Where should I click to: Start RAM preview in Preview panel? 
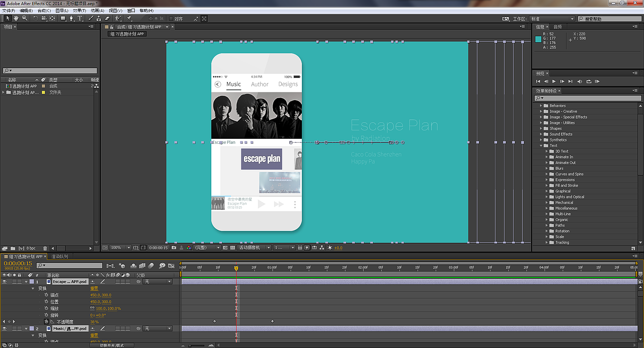[x=598, y=81]
